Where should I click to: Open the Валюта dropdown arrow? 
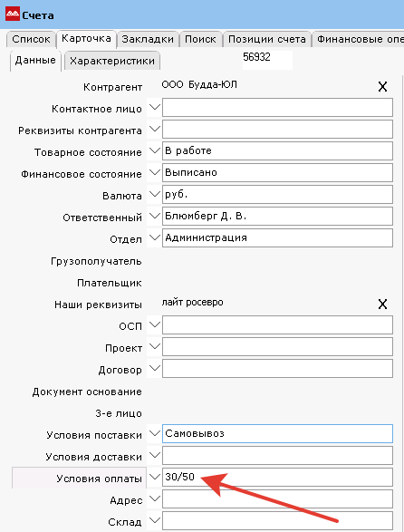[155, 194]
